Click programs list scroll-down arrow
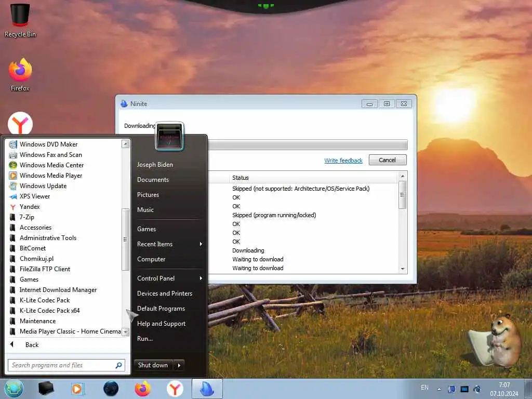 click(126, 332)
